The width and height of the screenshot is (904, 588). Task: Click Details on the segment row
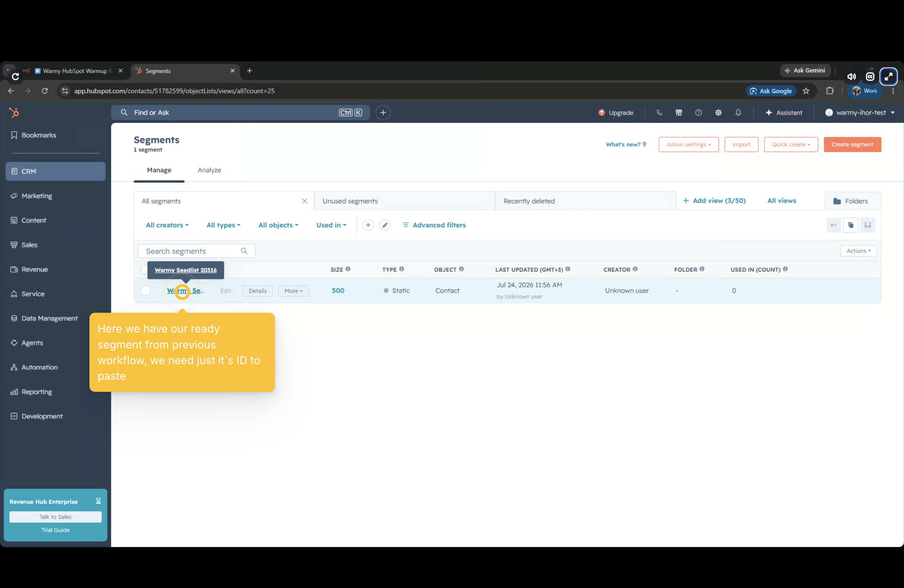point(258,291)
